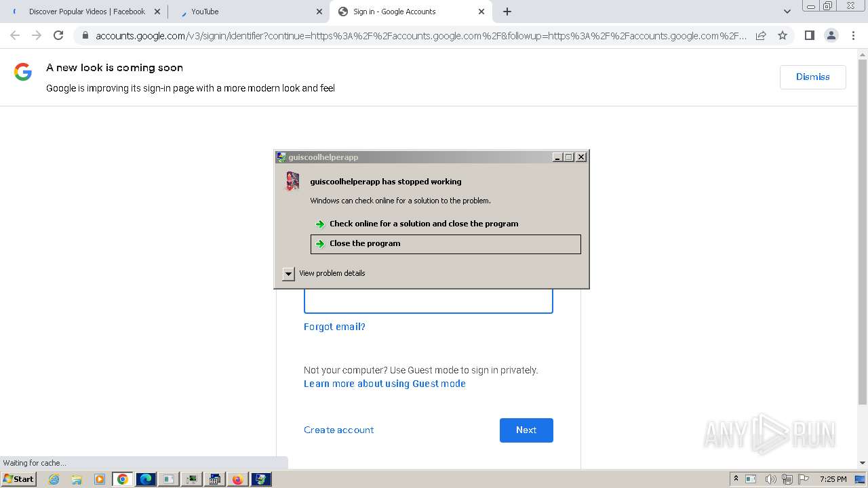
Task: Check online for a solution and close
Action: click(x=423, y=224)
